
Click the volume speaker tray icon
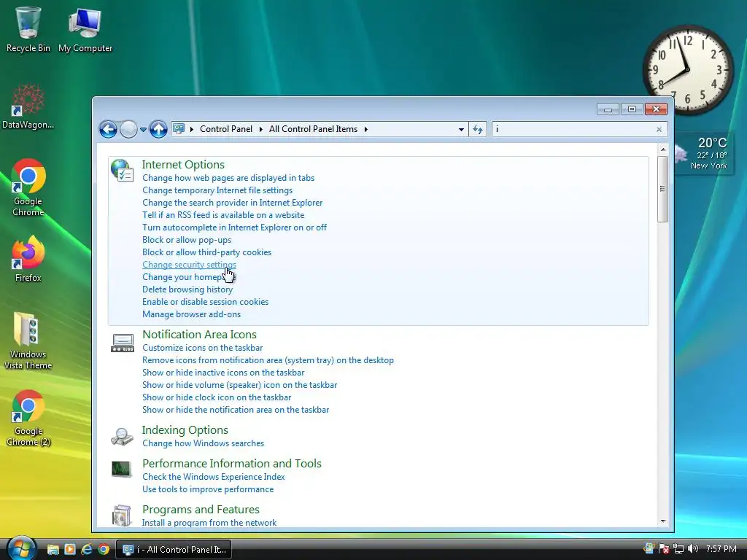693,549
